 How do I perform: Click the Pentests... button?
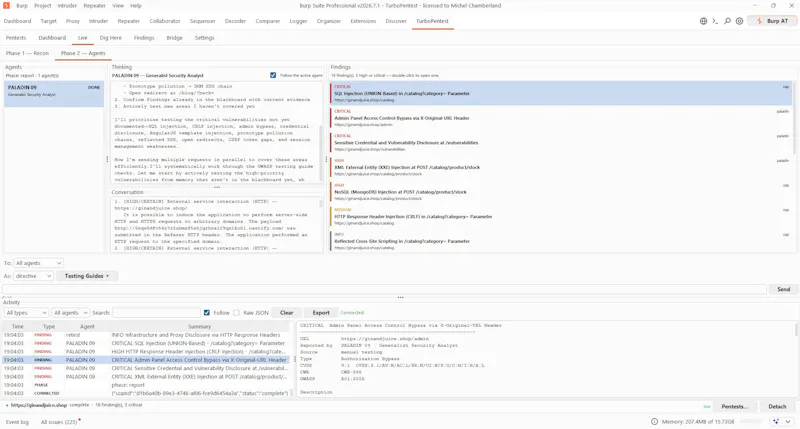point(734,407)
